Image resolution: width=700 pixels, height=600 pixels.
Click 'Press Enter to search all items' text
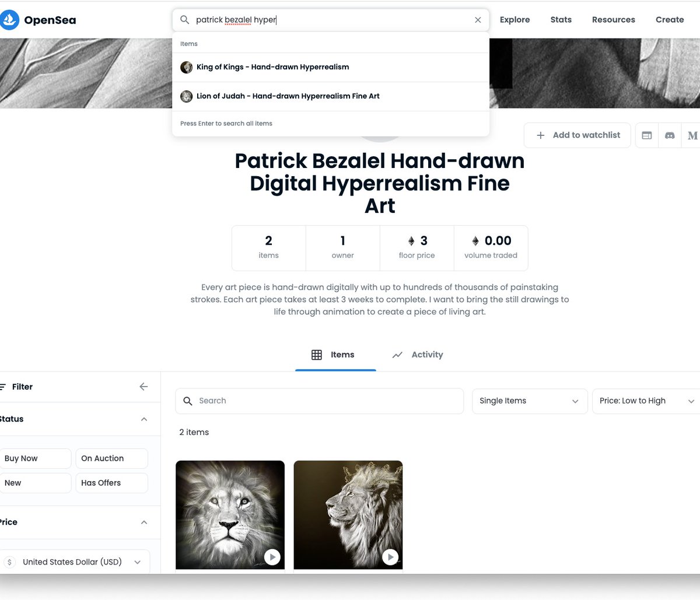click(x=226, y=124)
